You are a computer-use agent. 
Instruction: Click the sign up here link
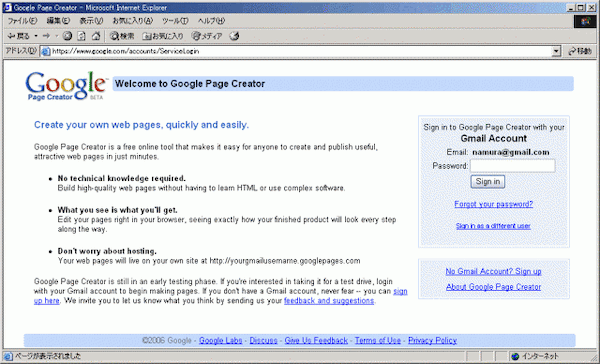pyautogui.click(x=400, y=291)
